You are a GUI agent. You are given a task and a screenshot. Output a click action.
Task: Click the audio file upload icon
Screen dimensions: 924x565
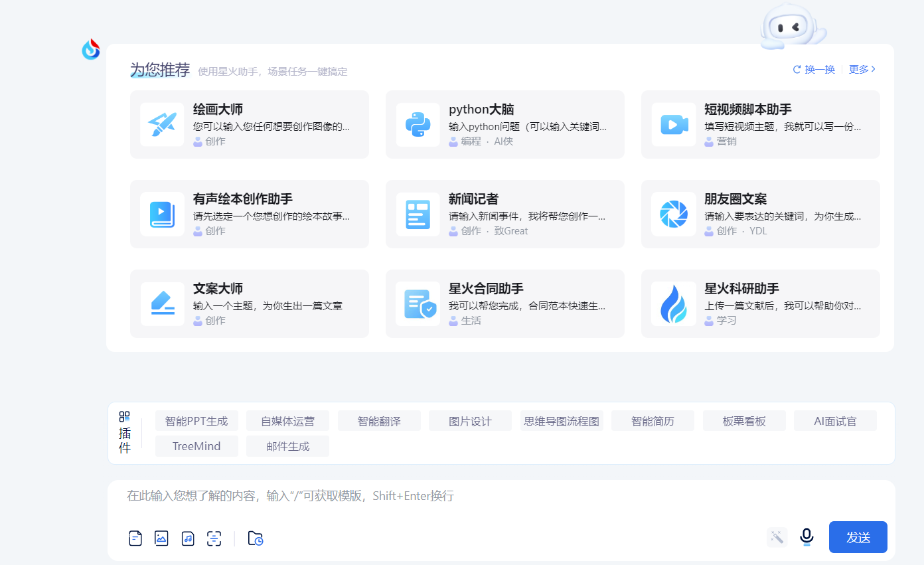coord(188,538)
